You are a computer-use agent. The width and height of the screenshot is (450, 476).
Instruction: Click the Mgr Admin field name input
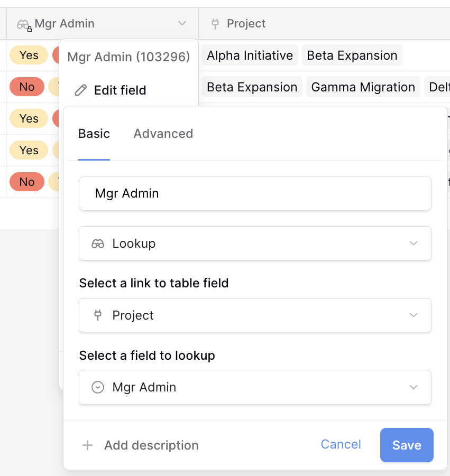pos(255,193)
